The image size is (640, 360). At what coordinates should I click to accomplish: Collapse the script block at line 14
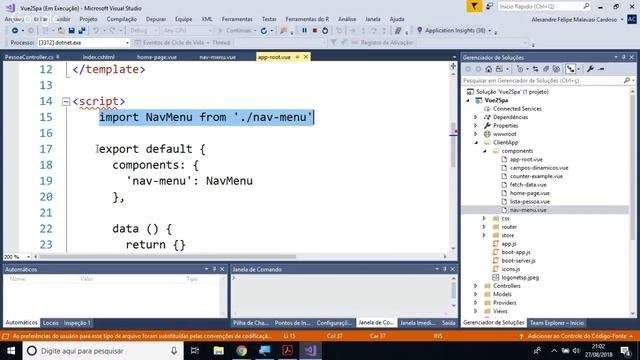[x=66, y=101]
